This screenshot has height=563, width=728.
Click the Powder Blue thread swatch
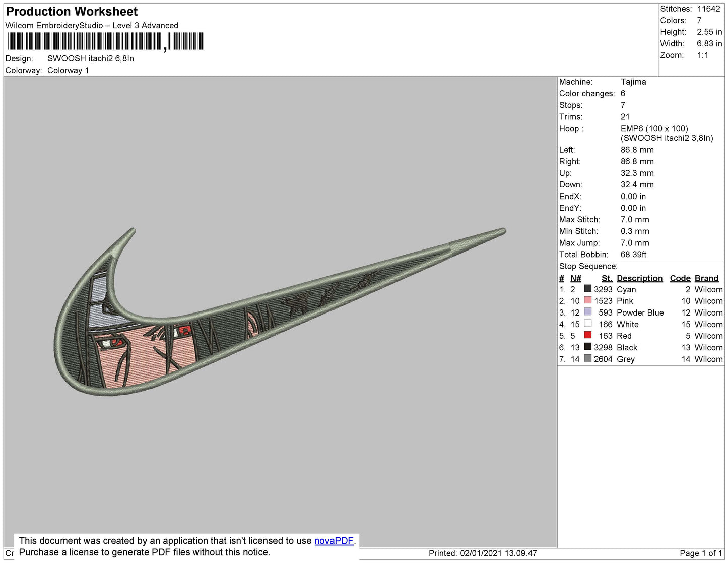click(x=587, y=312)
